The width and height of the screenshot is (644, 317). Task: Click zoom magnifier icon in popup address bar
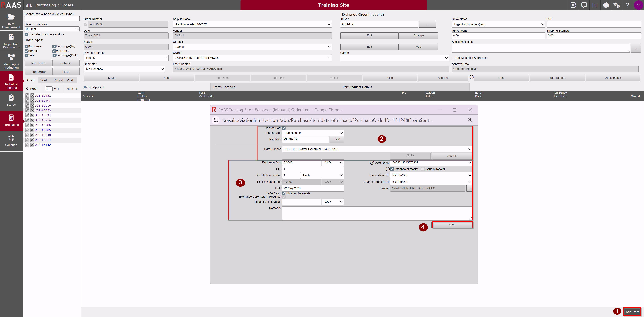(470, 120)
